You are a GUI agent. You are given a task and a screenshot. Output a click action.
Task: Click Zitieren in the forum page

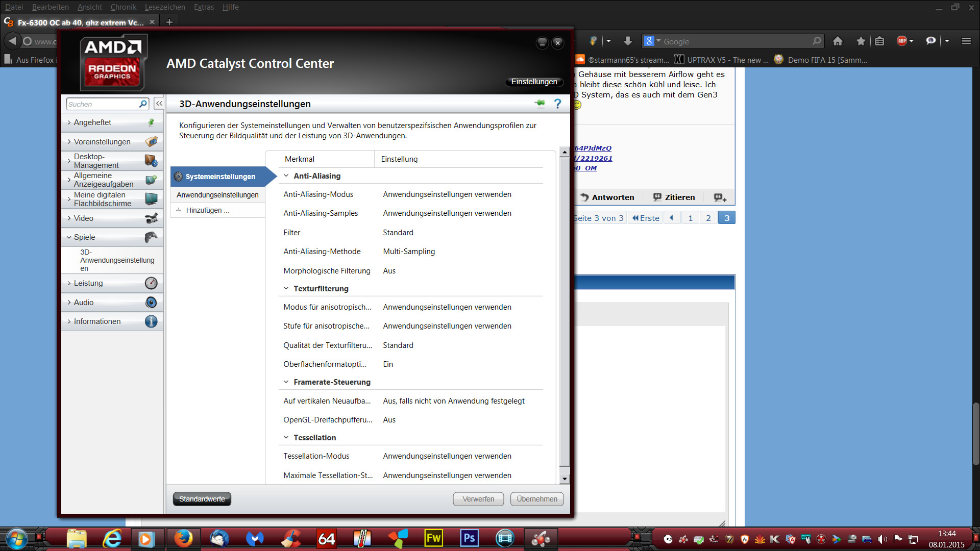[674, 197]
